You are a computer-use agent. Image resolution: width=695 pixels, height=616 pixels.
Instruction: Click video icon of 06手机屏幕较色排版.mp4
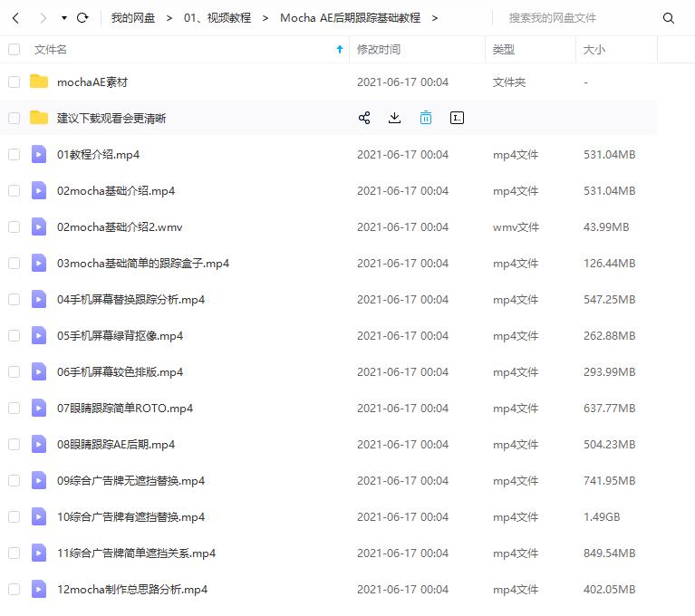click(39, 371)
